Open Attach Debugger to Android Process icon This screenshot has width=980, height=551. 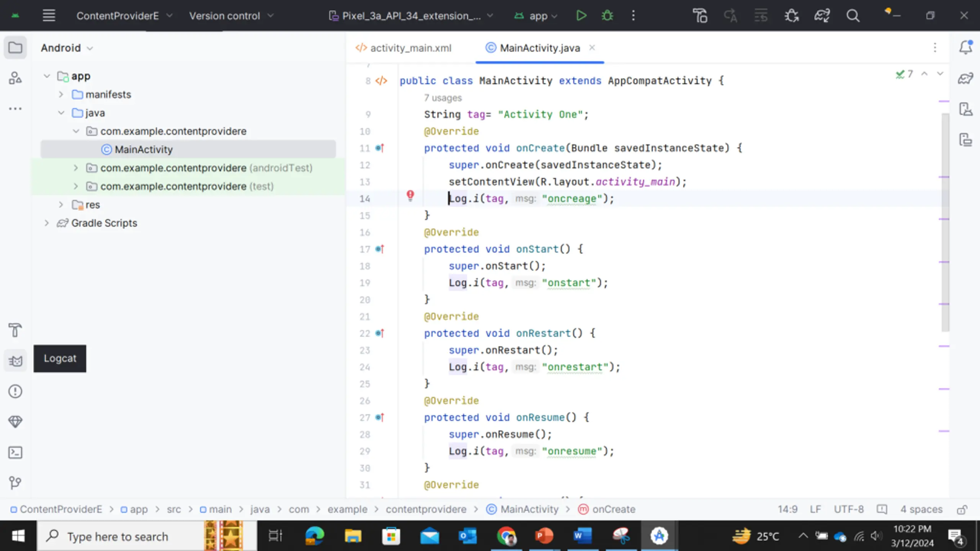coord(791,16)
